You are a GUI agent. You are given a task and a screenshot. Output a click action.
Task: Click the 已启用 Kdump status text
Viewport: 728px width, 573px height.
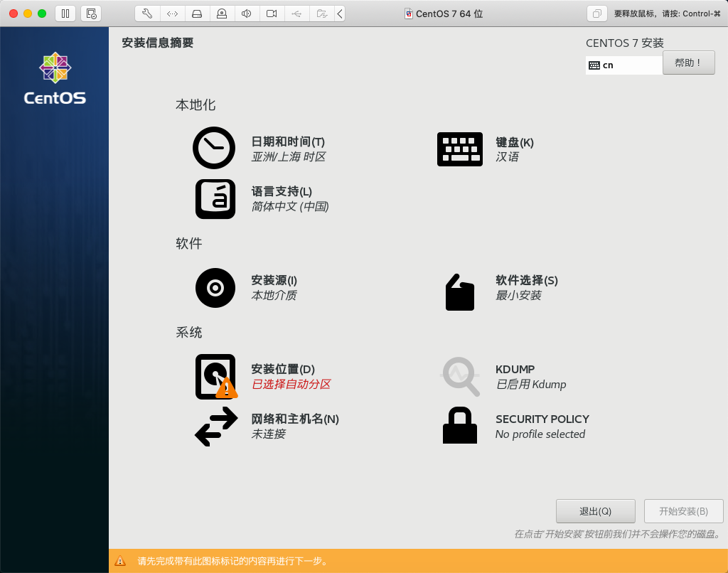tap(531, 385)
